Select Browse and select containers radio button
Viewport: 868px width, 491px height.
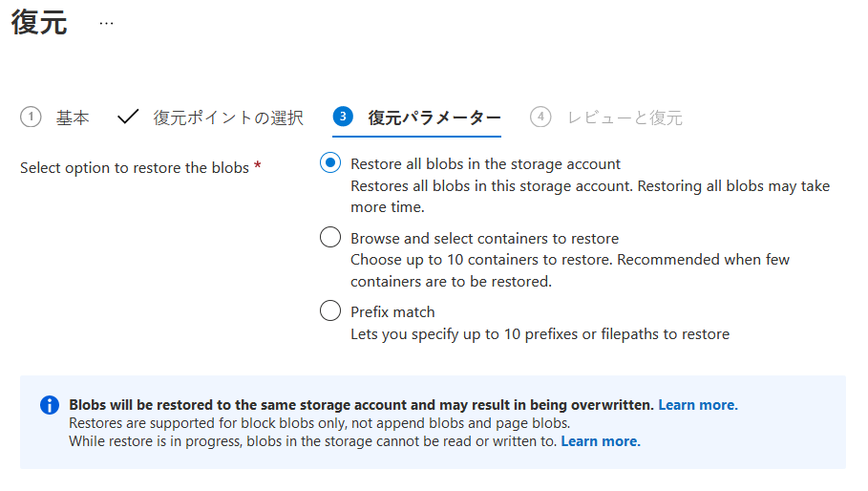pos(330,238)
